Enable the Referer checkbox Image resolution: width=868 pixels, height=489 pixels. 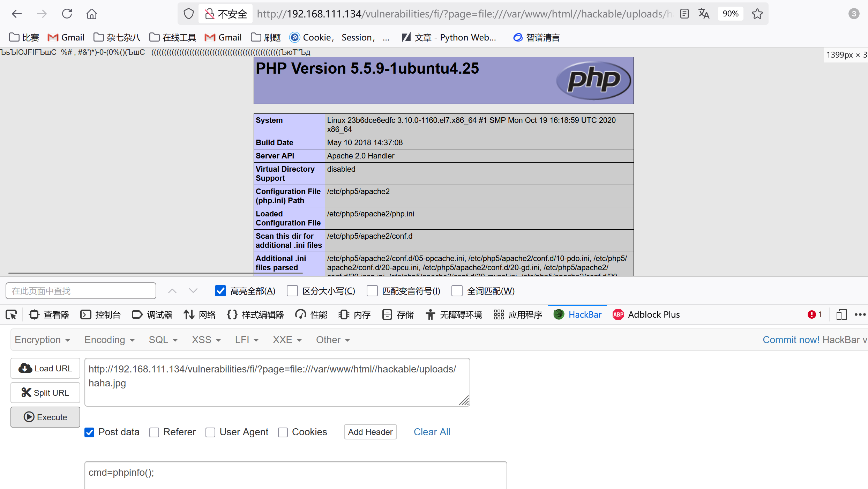154,432
